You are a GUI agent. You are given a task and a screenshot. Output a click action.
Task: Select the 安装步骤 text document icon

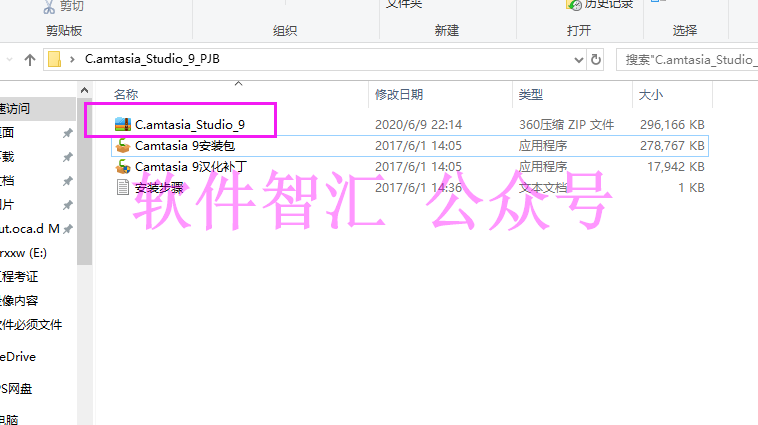click(123, 187)
